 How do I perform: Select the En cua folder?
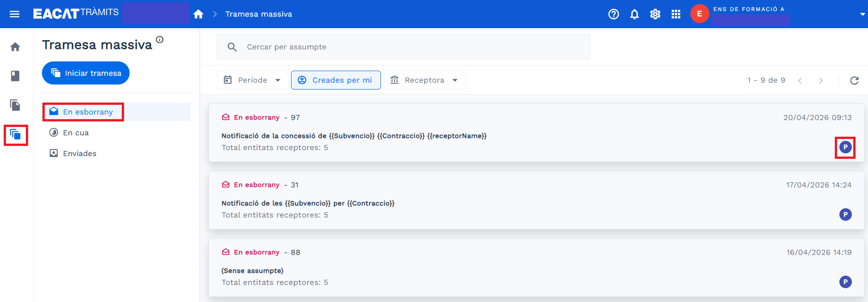point(76,133)
